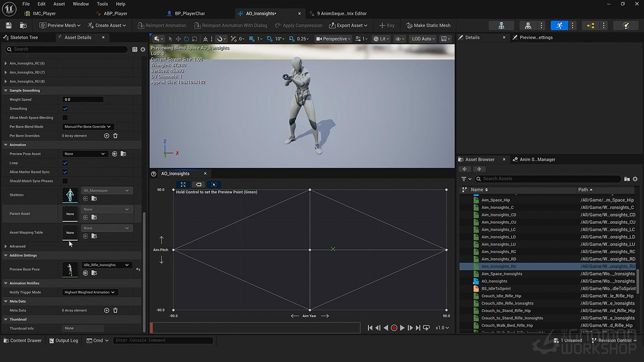Screen dimensions: 644x362
Task: Reset Preview Base Pose to default
Action: tap(138, 269)
